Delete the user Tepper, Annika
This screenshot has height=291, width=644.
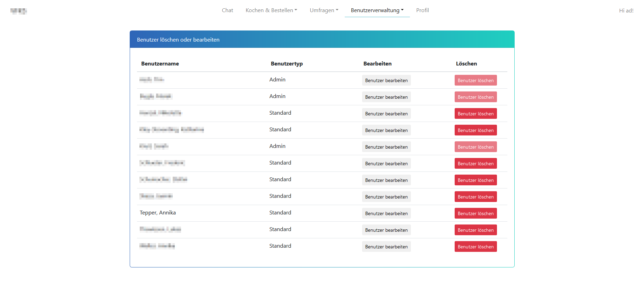click(475, 213)
